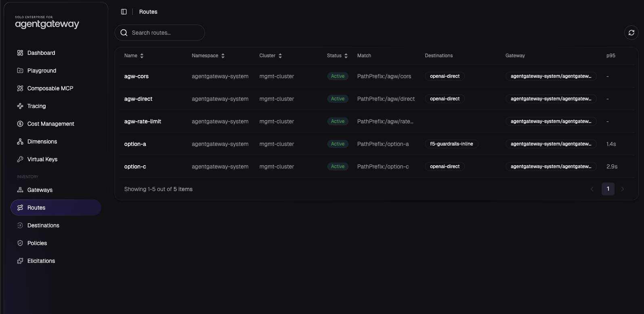Focus the Search routes field
Screen dimensions: 644x314
160,33
